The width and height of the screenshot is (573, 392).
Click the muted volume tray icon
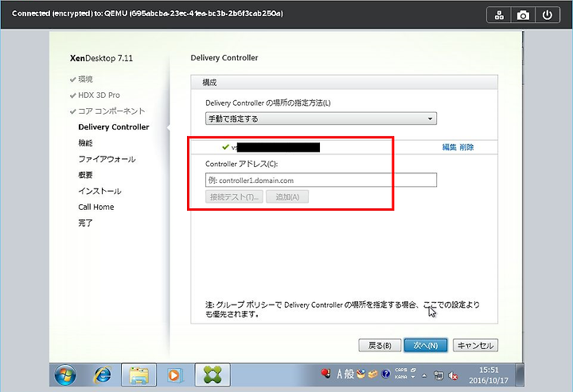(x=453, y=375)
